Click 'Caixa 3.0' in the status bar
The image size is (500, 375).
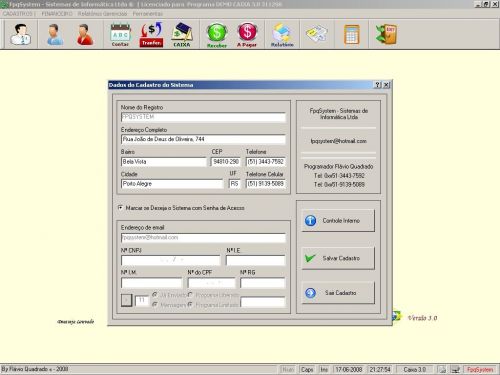tap(415, 369)
